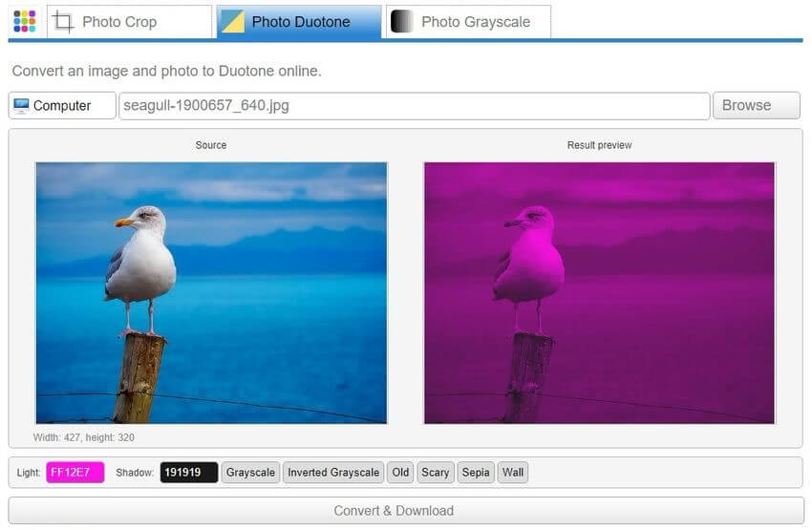
Task: Click the seagull filename input field
Action: [x=415, y=106]
